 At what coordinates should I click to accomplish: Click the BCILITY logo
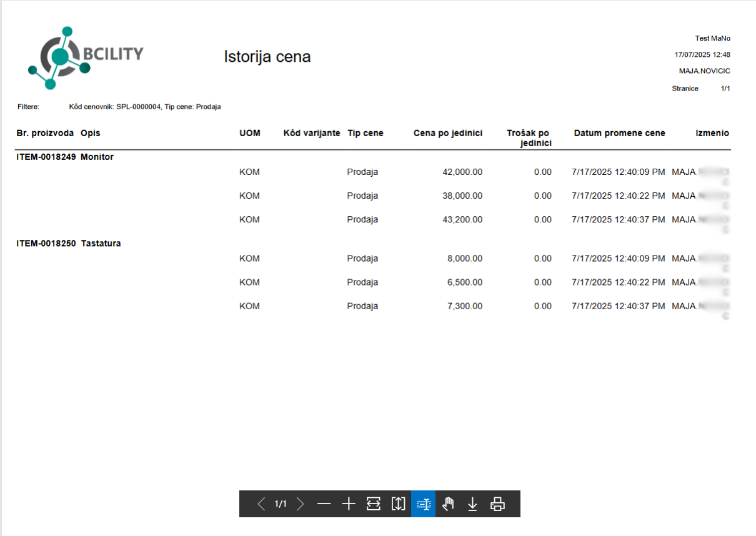point(86,57)
